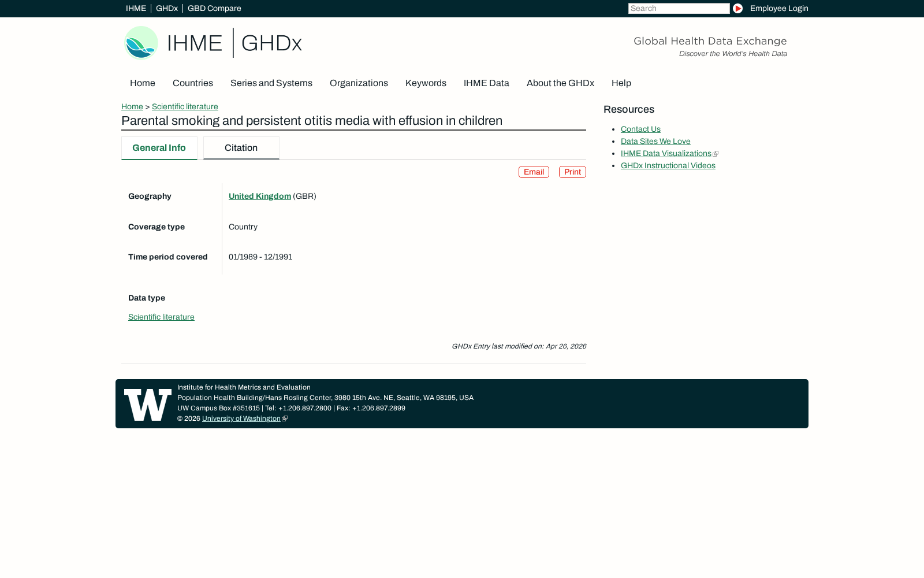Open GBD Compare link in top bar
The width and height of the screenshot is (924, 578).
pos(214,8)
